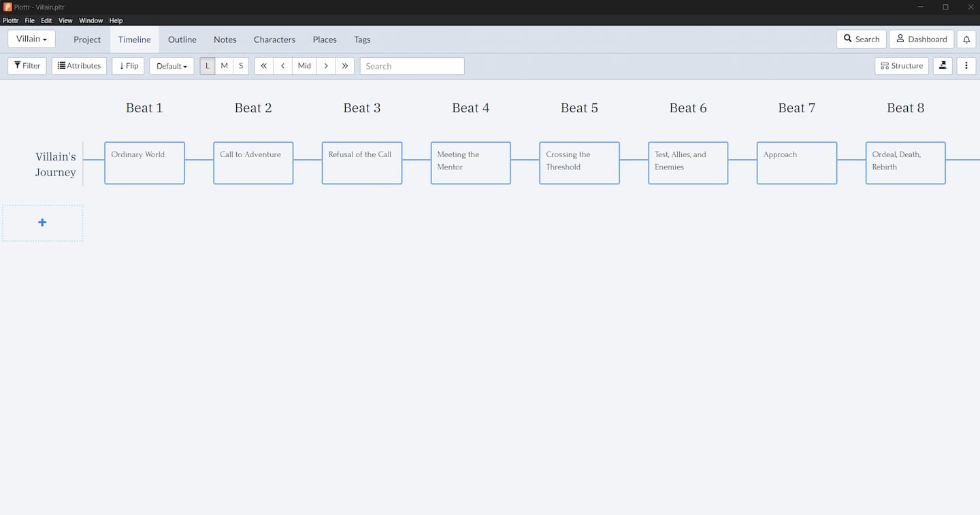Click the notifications bell icon
The image size is (980, 515).
pyautogui.click(x=966, y=39)
